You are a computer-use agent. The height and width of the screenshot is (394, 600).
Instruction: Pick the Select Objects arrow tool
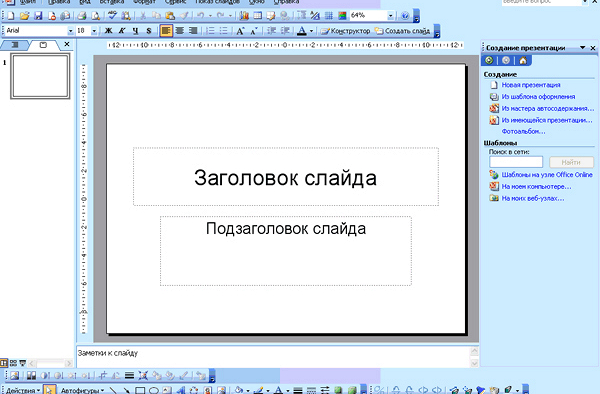49,390
